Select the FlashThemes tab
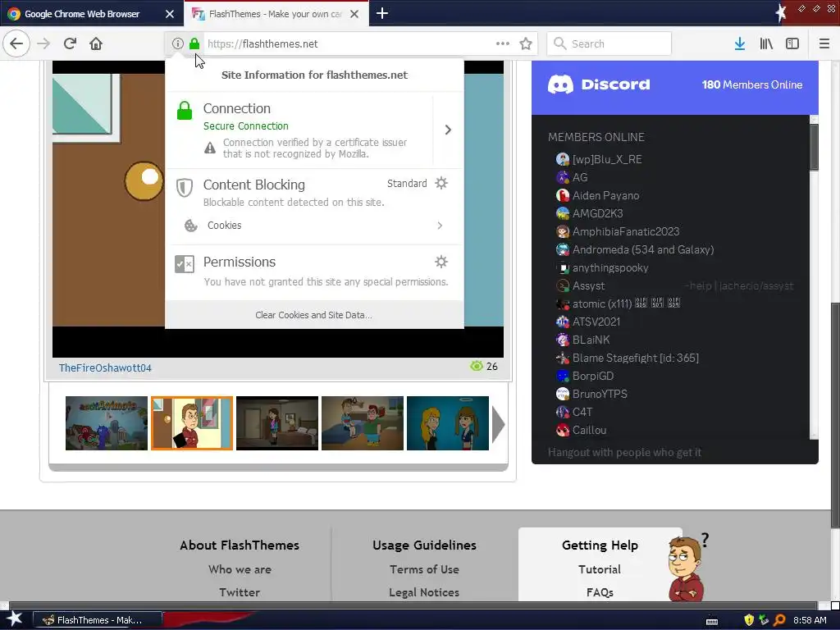 pos(276,14)
